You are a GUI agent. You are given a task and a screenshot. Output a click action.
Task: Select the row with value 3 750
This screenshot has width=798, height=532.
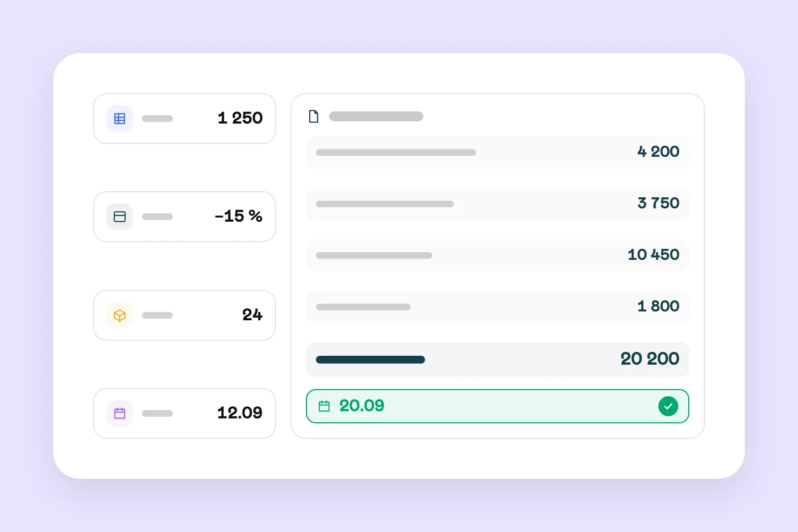point(498,203)
